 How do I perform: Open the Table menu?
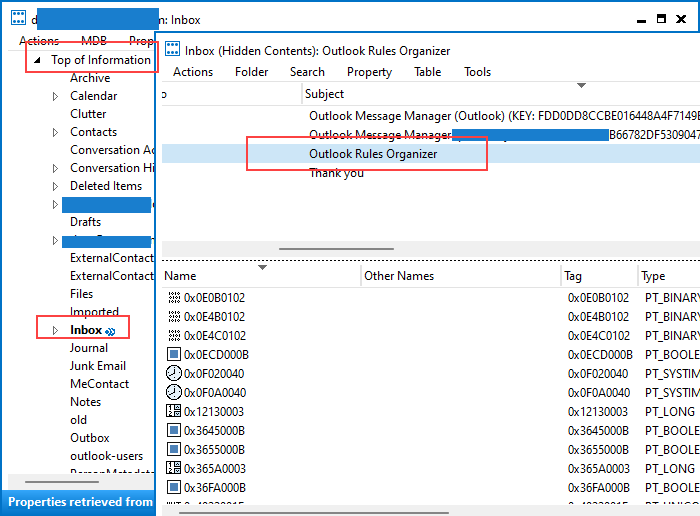pyautogui.click(x=427, y=72)
